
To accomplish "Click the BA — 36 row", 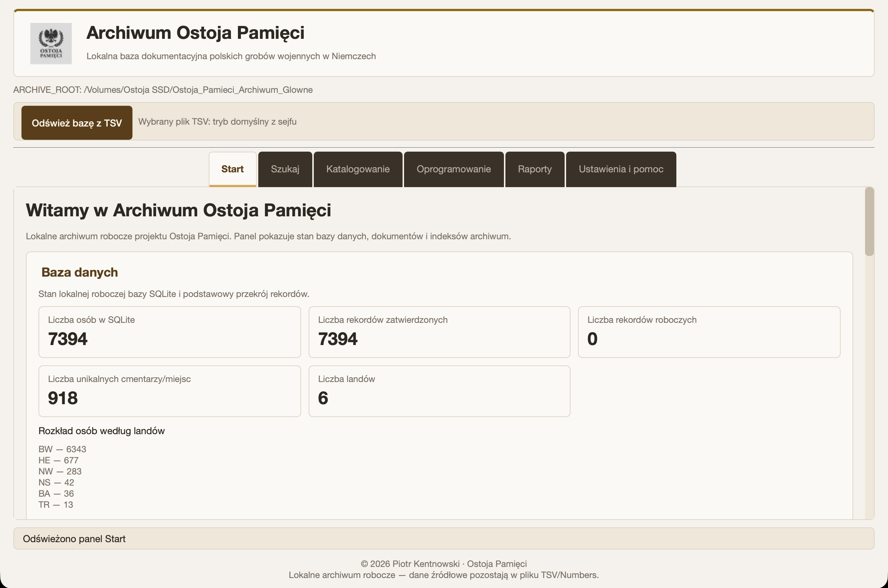I will (x=56, y=493).
